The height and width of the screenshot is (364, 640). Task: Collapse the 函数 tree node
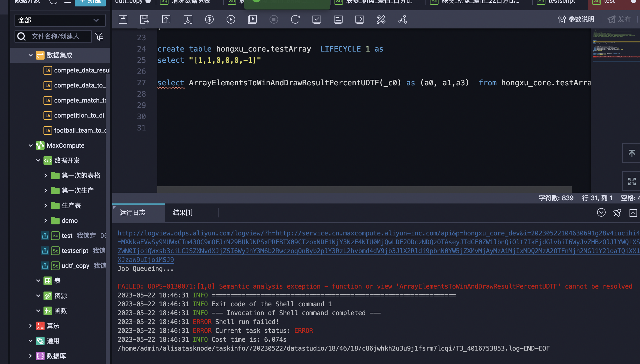pos(38,311)
